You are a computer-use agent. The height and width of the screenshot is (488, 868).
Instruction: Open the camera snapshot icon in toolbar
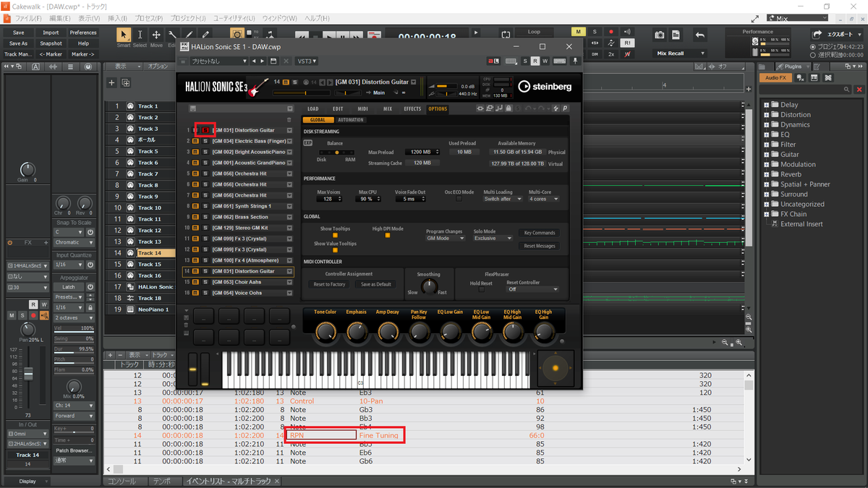point(660,35)
